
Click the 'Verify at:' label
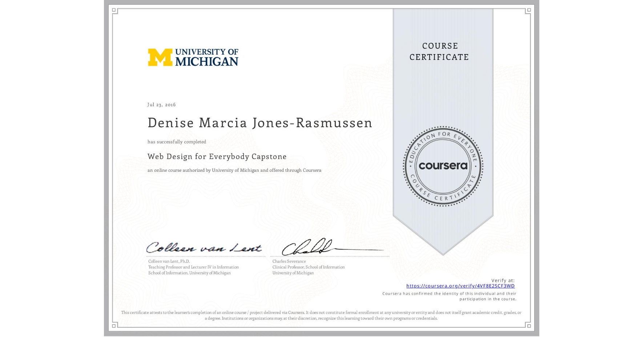pos(503,280)
